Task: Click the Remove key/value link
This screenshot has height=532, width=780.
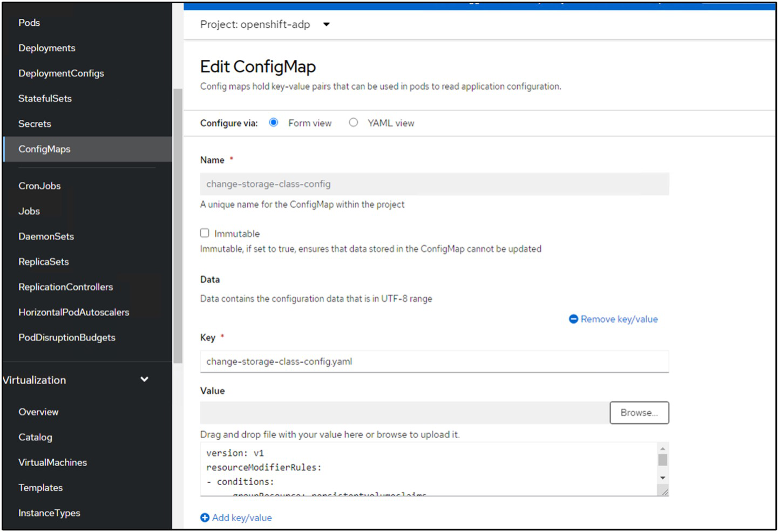Action: pyautogui.click(x=619, y=319)
